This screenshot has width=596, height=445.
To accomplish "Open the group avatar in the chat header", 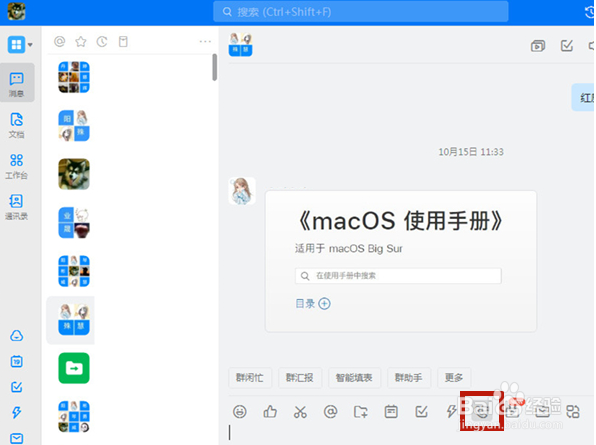I will (x=240, y=45).
